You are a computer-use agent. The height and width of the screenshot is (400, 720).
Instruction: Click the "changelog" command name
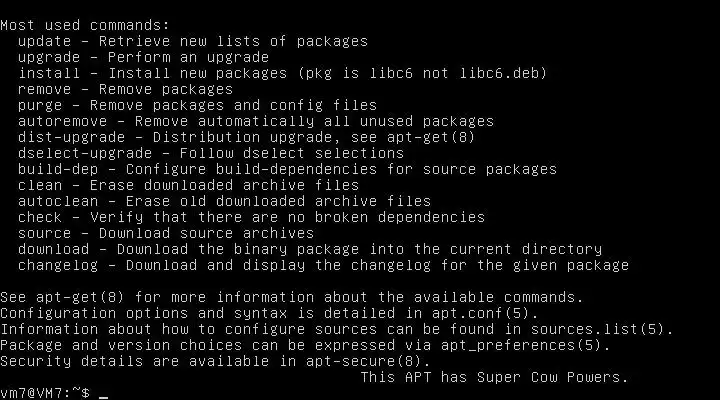(58, 265)
